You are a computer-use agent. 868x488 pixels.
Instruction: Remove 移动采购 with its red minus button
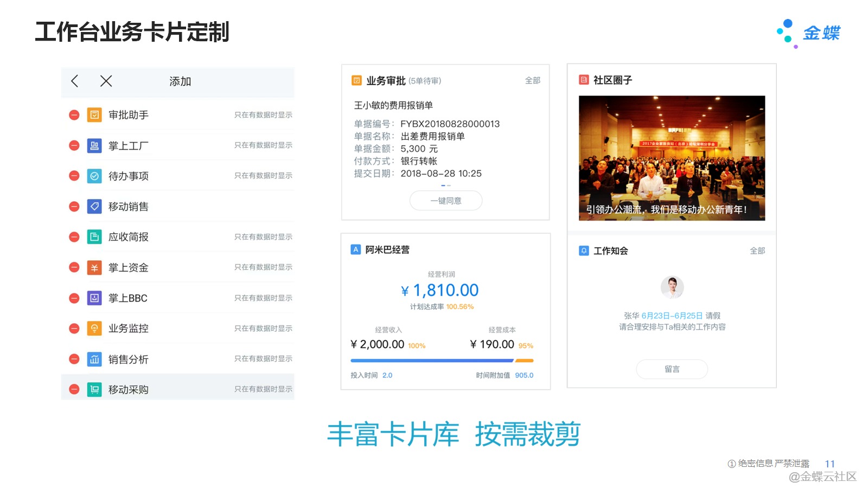(74, 389)
